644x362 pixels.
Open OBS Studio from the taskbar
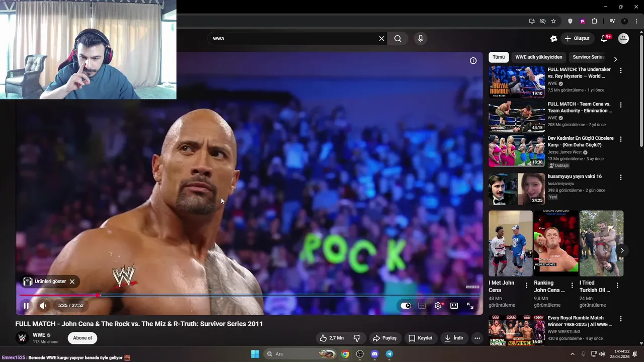pos(360,354)
